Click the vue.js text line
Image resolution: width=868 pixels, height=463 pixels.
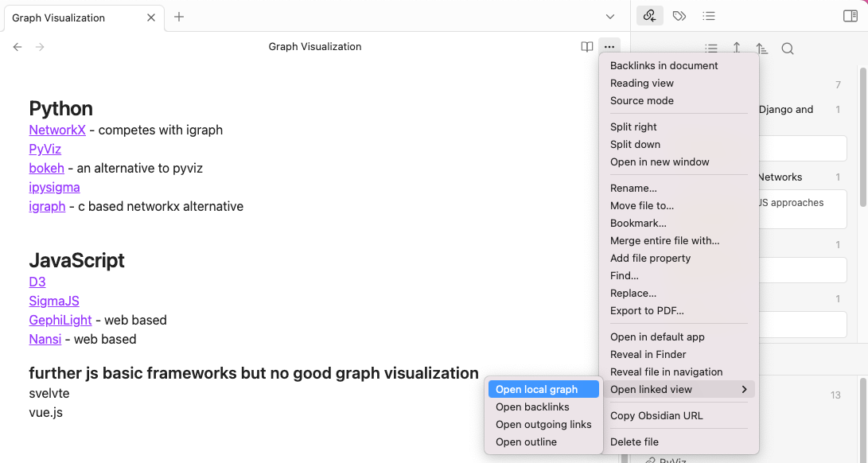46,413
